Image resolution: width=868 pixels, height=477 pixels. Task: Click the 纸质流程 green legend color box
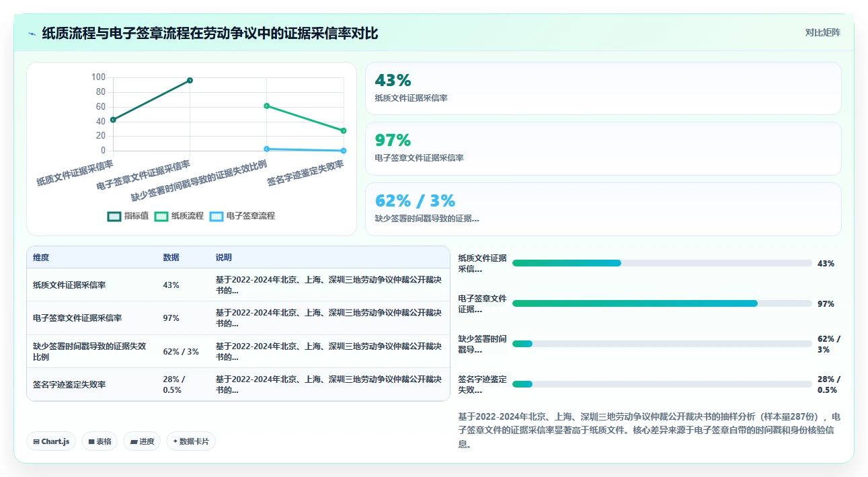pyautogui.click(x=161, y=217)
